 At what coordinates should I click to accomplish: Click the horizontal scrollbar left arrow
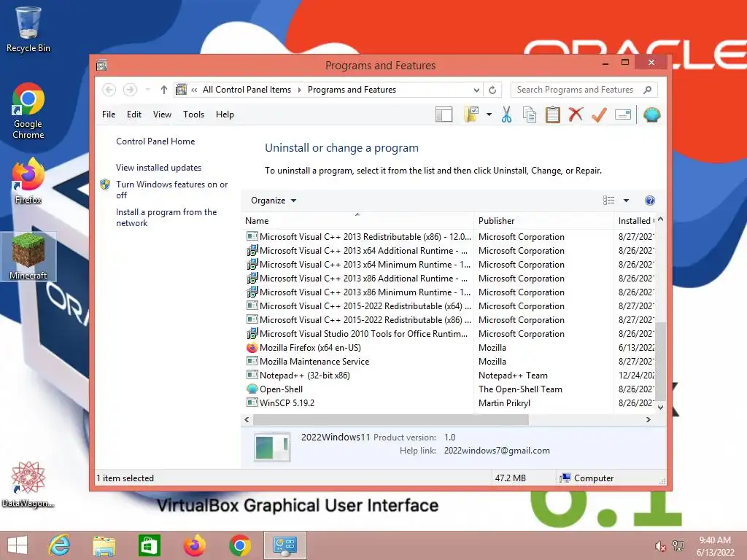[247, 419]
